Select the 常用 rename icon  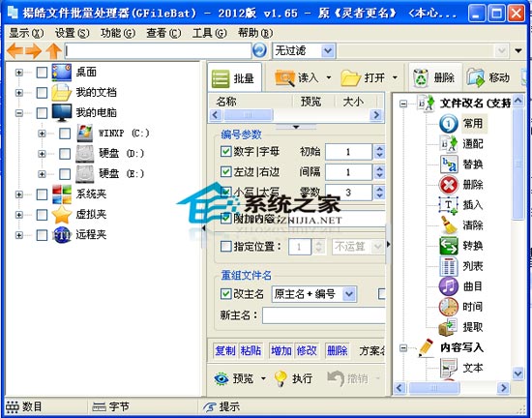click(x=449, y=124)
